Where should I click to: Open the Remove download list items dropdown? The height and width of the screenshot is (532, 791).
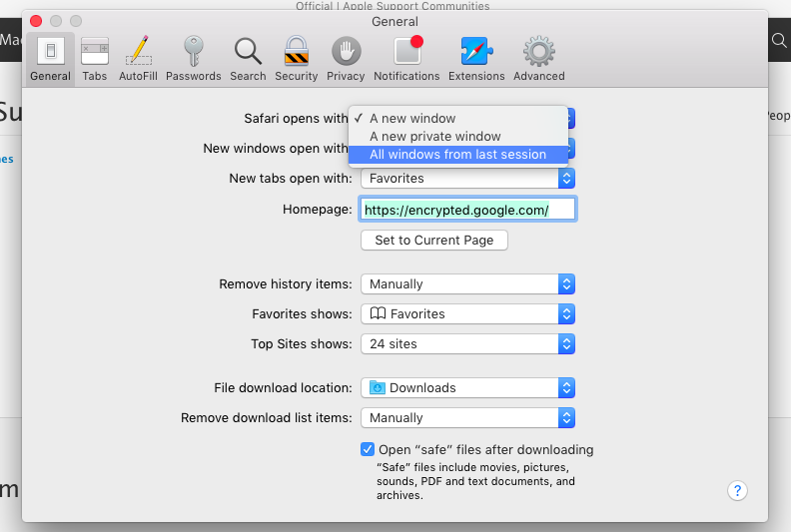(467, 418)
